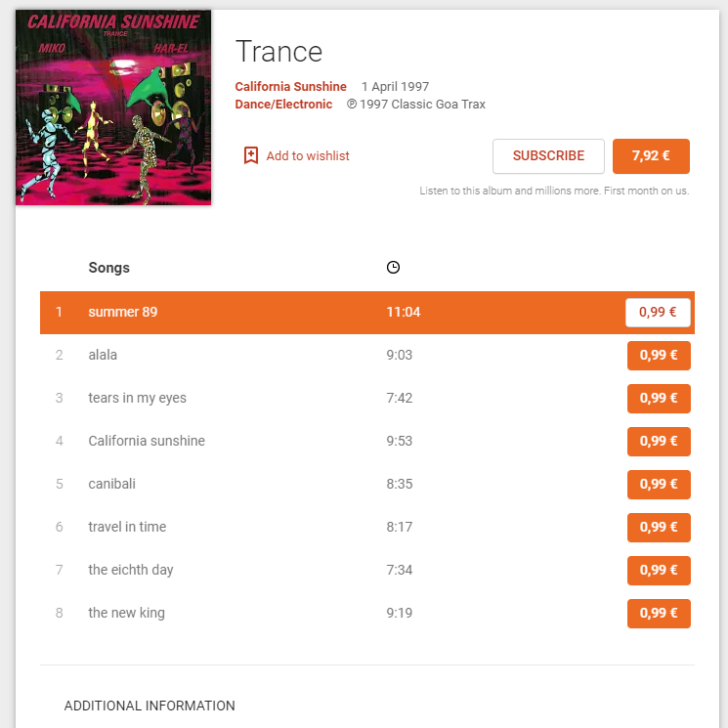The height and width of the screenshot is (728, 728).
Task: Buy the full album for 7,92 €
Action: pos(651,156)
